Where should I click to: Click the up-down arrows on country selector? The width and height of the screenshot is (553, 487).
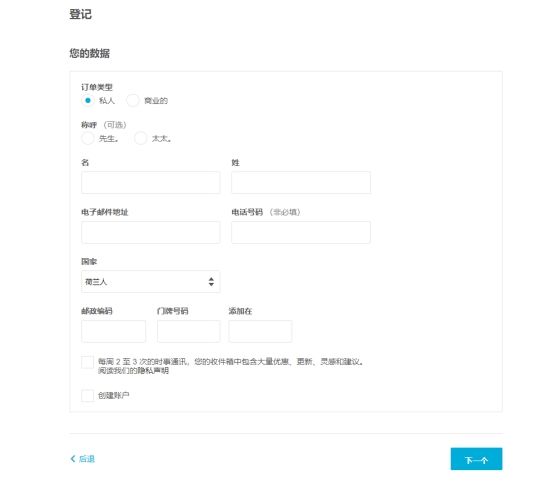[x=211, y=281]
